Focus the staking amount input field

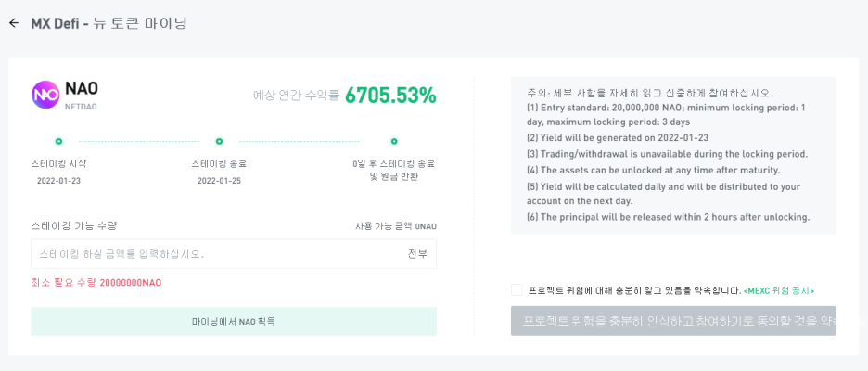[234, 253]
